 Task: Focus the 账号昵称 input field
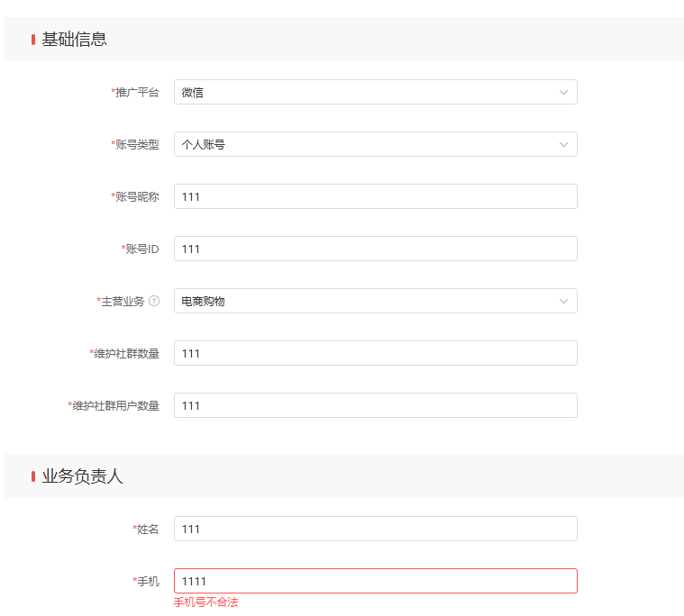(375, 196)
